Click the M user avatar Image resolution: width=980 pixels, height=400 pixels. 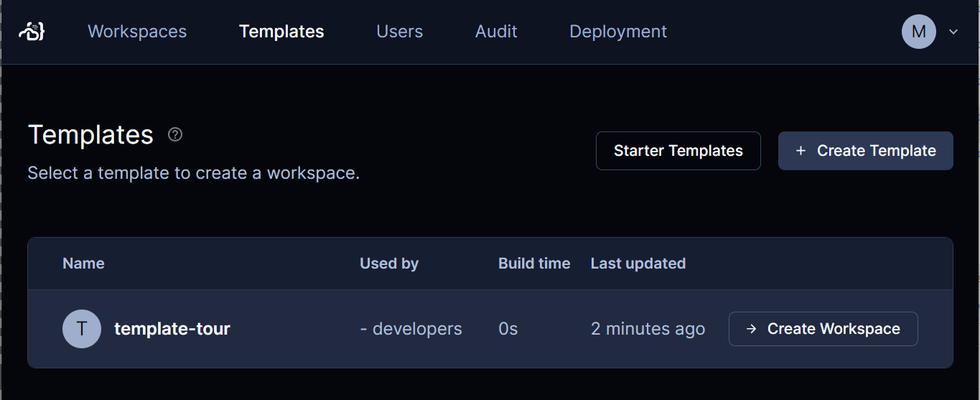pyautogui.click(x=919, y=32)
